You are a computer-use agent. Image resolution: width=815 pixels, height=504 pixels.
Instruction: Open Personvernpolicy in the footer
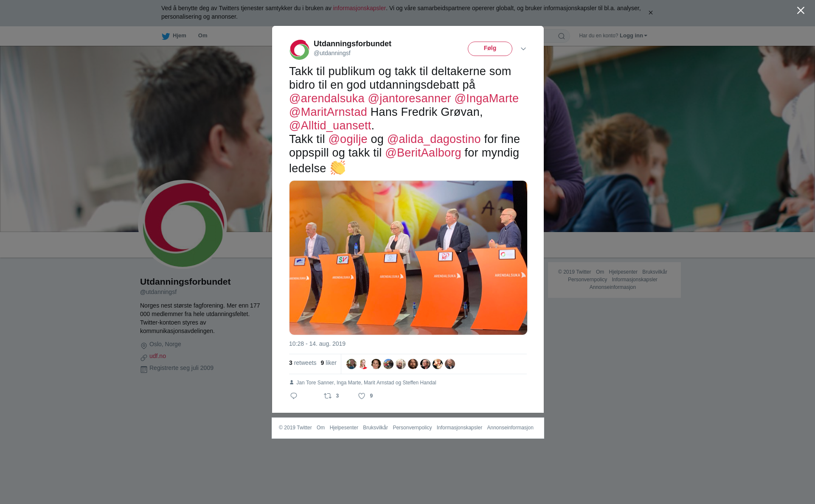[412, 428]
